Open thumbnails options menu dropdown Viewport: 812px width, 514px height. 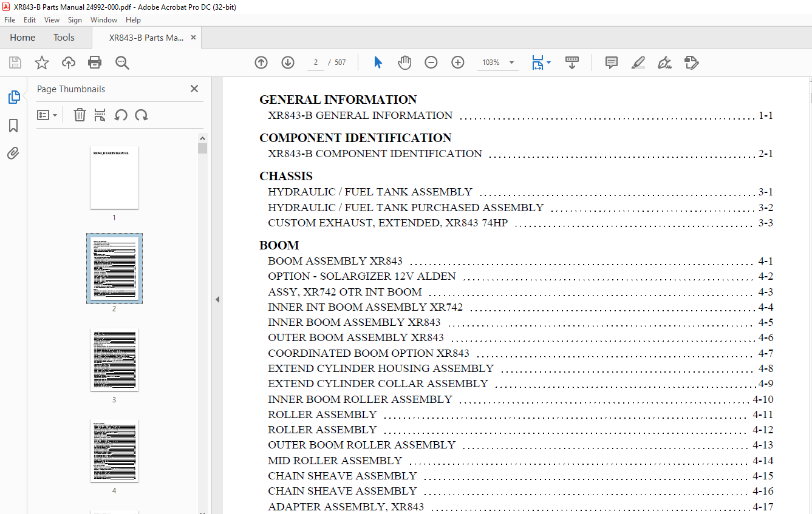click(47, 115)
